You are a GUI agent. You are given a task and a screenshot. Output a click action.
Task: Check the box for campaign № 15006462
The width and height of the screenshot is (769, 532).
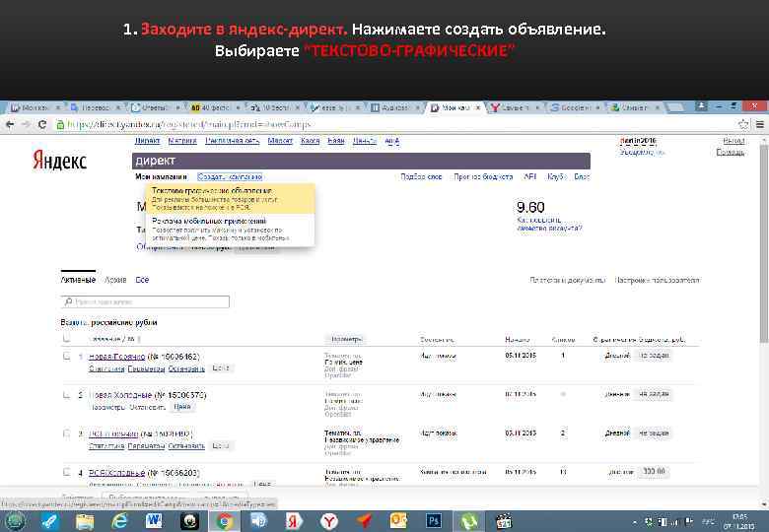click(66, 356)
